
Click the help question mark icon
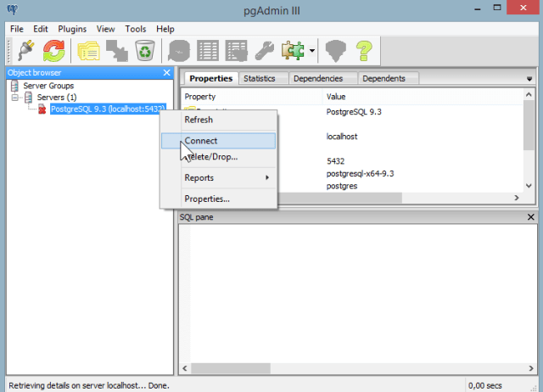pos(364,51)
